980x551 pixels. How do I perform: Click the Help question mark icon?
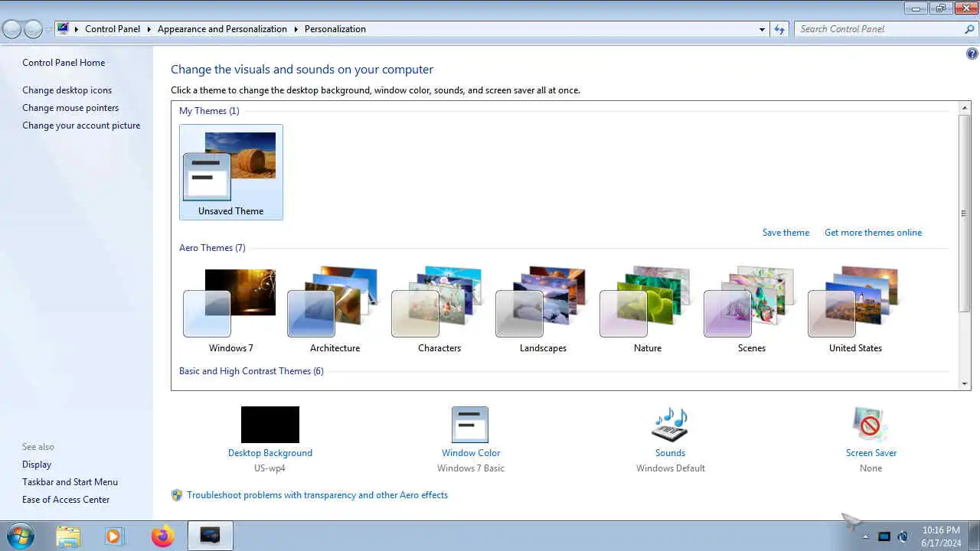(972, 54)
